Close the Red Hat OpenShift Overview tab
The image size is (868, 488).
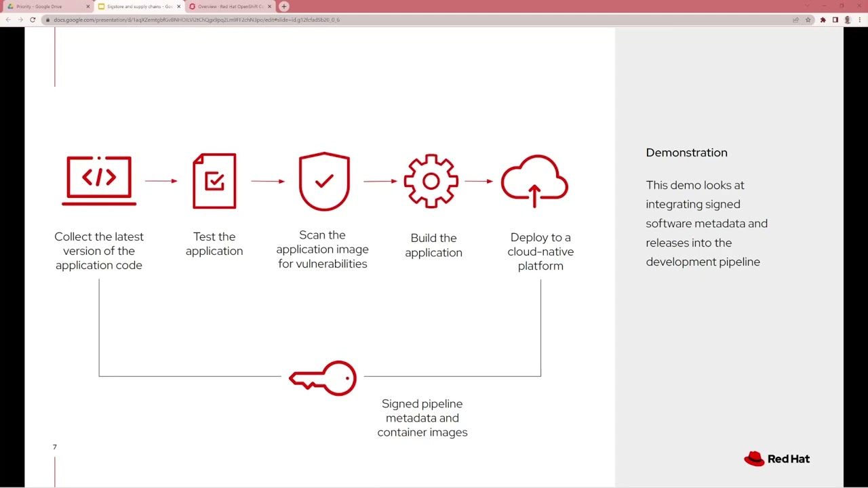pos(270,7)
